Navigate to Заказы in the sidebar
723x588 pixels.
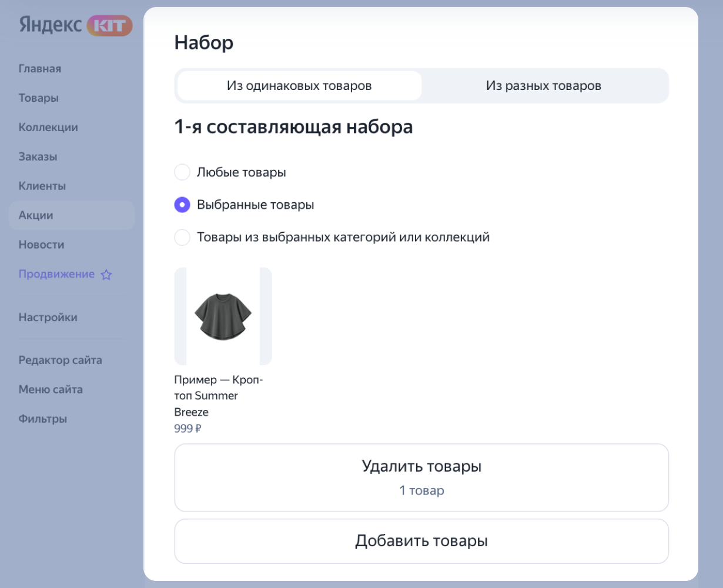pos(38,157)
